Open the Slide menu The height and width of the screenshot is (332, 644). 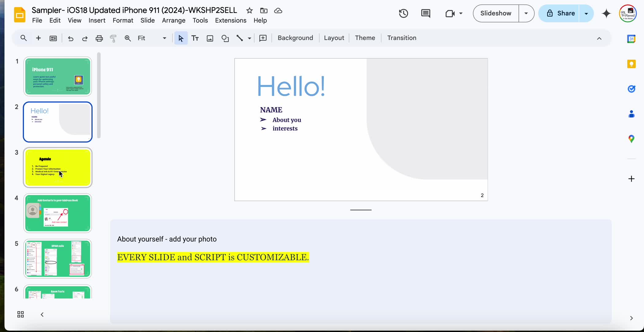[x=147, y=20]
